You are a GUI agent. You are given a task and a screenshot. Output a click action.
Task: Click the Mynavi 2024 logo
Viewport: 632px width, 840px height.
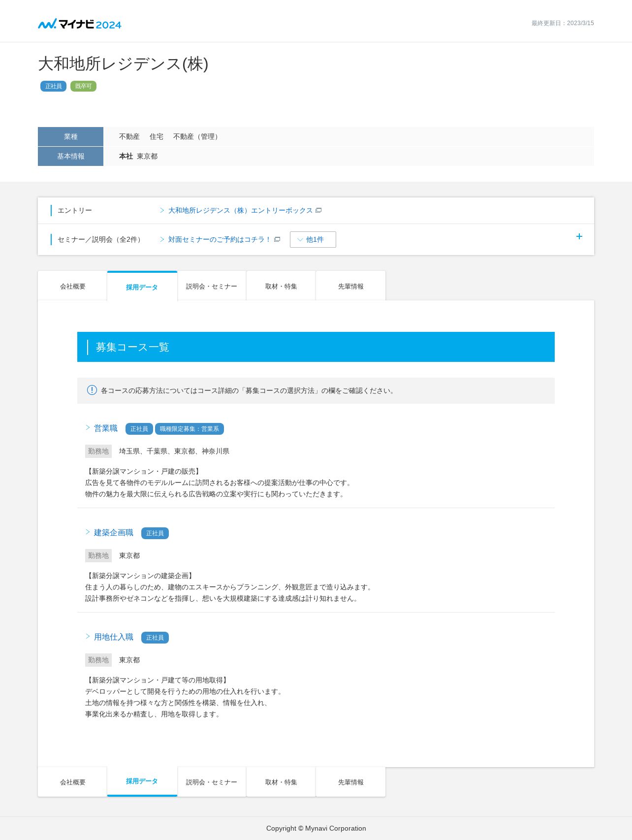point(80,24)
